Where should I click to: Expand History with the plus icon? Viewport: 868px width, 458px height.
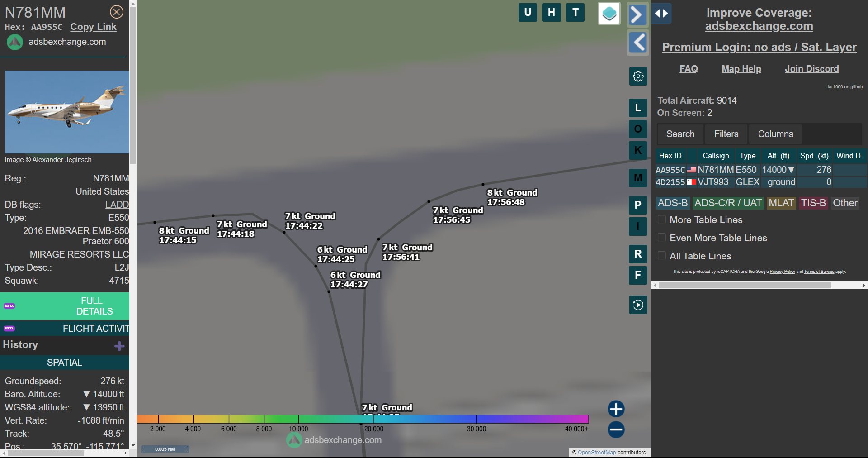[119, 346]
